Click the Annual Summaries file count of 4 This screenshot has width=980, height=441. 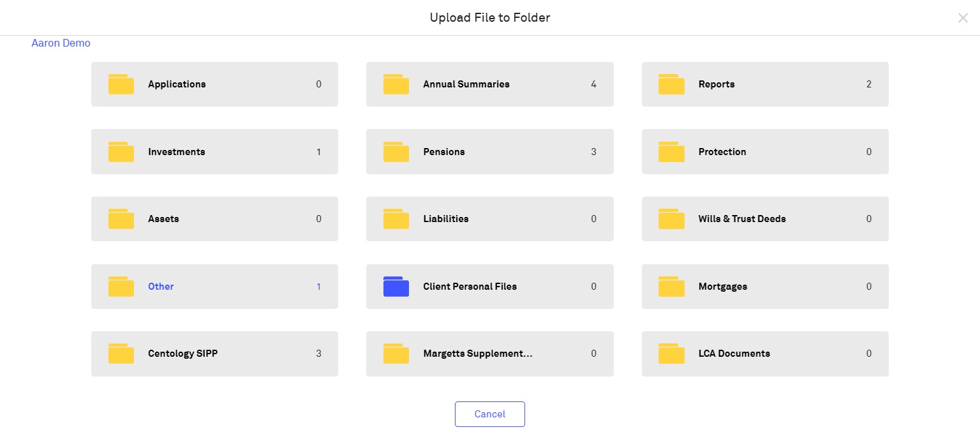[x=593, y=84]
